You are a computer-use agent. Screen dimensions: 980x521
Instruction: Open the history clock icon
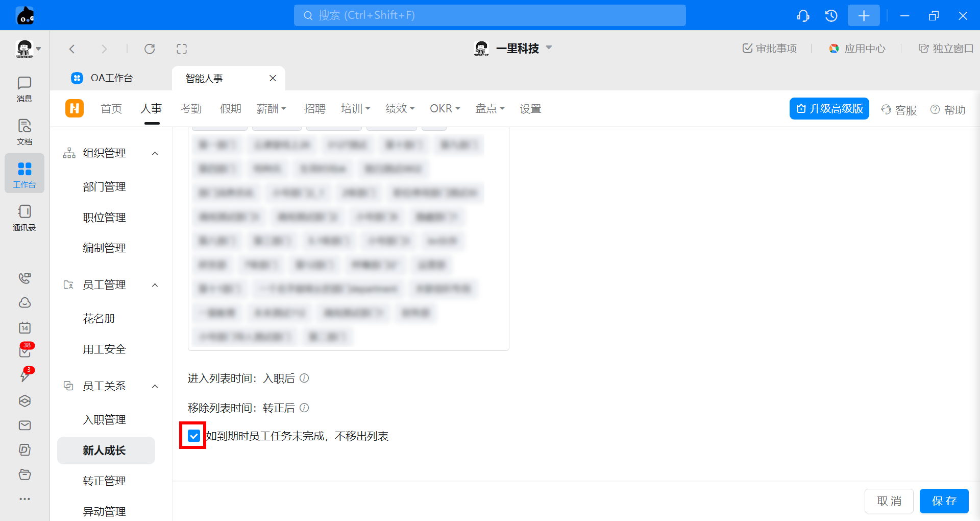tap(831, 16)
